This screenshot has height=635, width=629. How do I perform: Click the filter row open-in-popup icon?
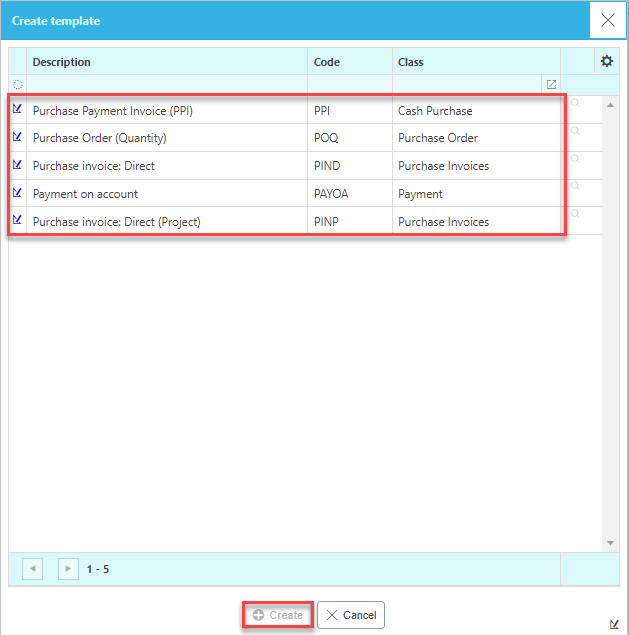pos(550,85)
